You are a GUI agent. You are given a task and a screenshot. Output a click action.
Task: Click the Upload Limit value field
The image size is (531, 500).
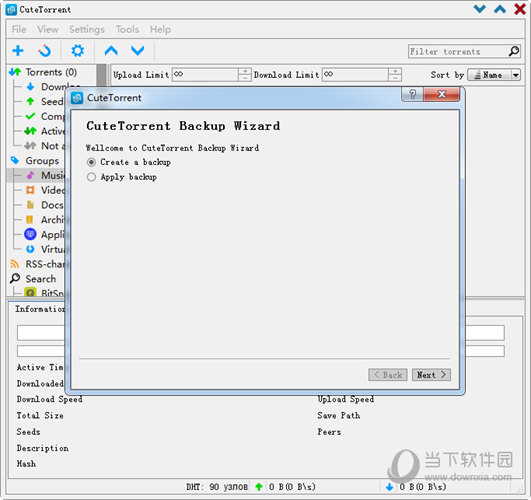click(205, 75)
